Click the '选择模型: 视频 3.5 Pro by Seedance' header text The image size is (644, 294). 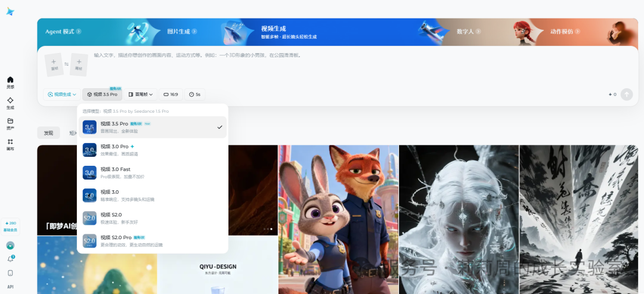[x=126, y=111]
